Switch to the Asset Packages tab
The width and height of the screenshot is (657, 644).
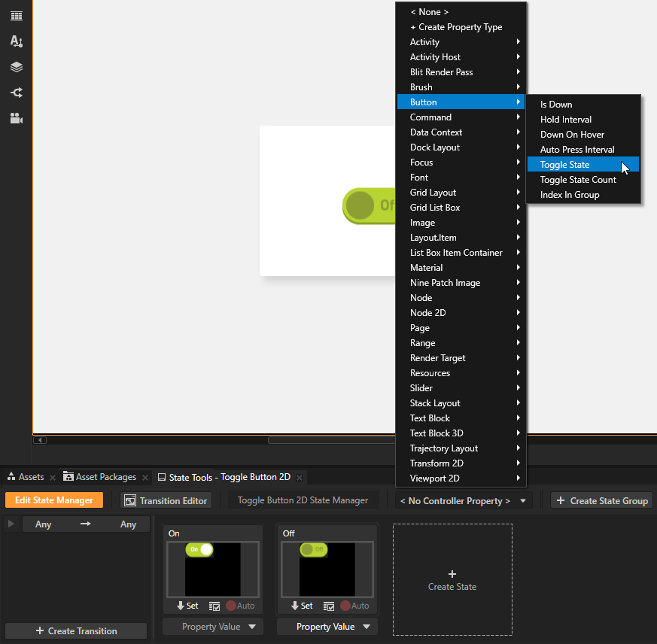[x=105, y=476]
